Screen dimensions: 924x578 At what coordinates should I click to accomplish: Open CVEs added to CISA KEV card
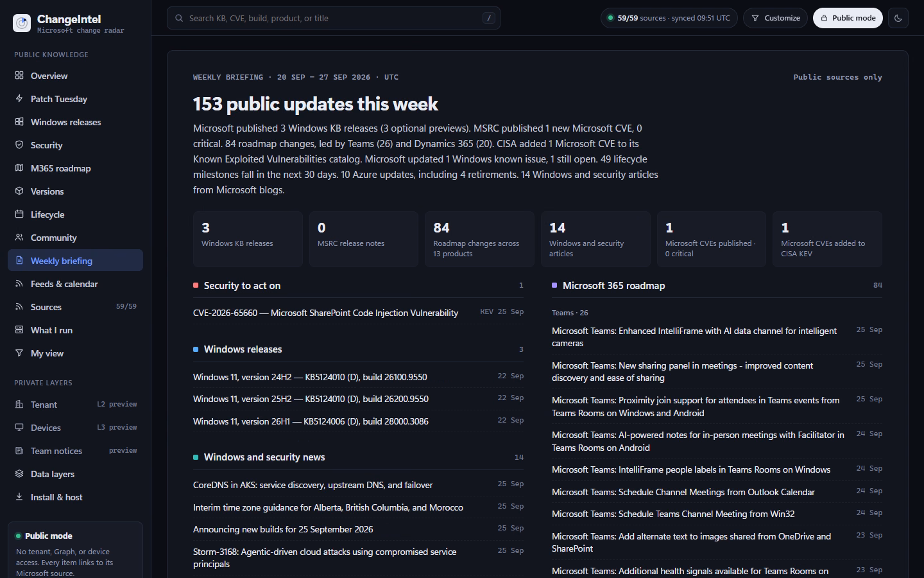[827, 239]
